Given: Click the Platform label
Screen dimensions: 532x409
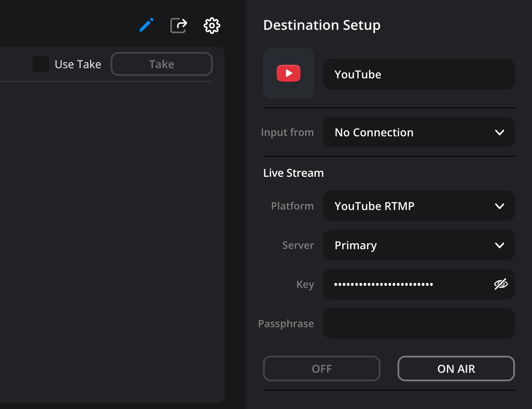Looking at the screenshot, I should pyautogui.click(x=292, y=206).
